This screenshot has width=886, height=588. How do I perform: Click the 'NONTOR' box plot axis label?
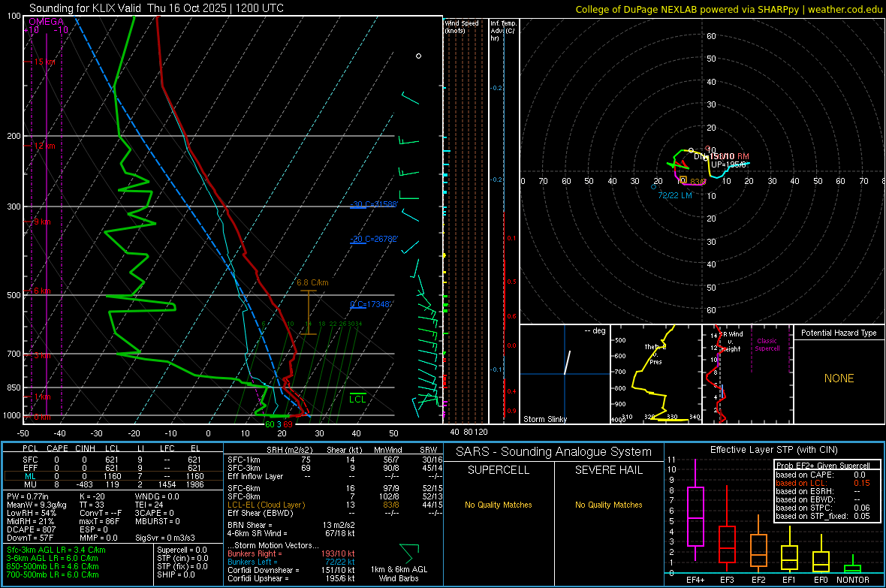[853, 580]
